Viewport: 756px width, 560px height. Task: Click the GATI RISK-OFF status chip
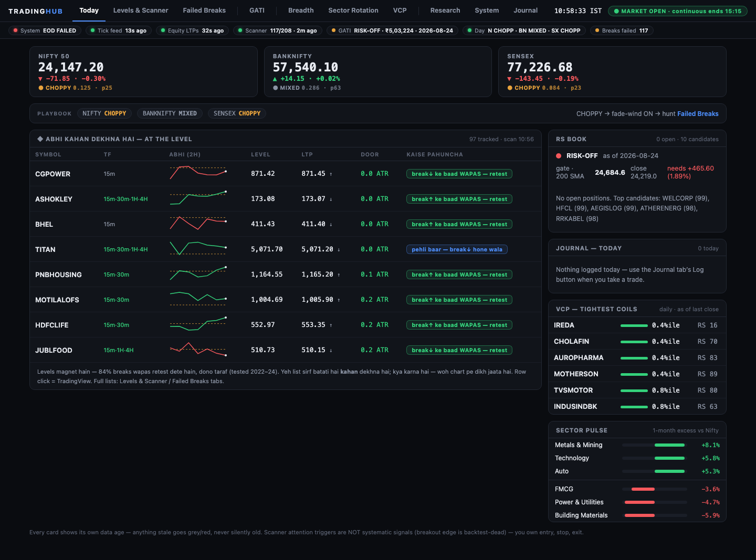(x=392, y=30)
